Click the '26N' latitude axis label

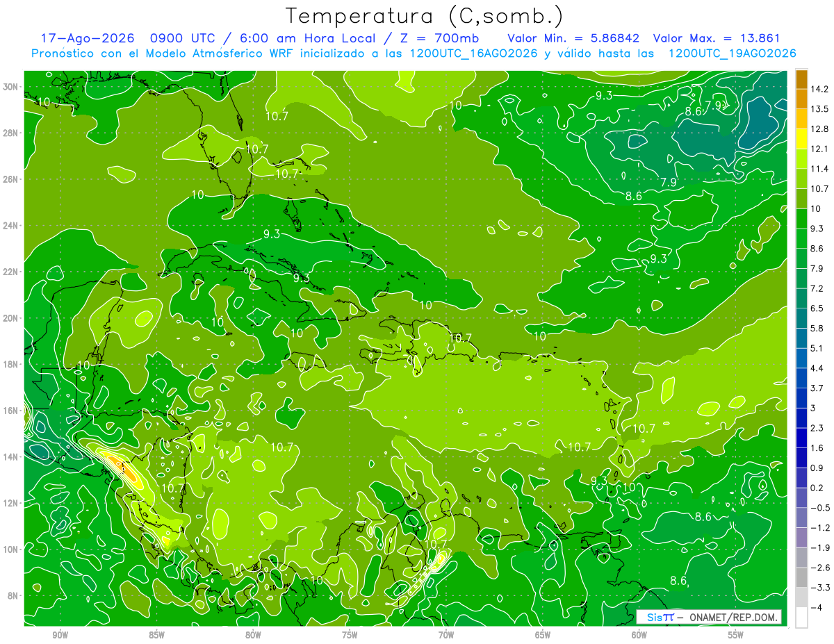point(12,179)
